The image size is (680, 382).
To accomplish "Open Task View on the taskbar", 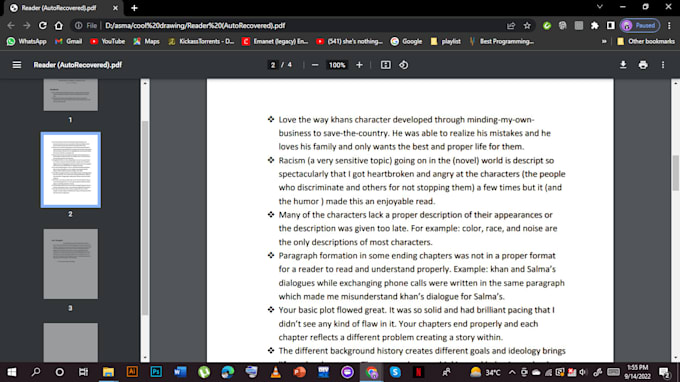I will point(83,372).
